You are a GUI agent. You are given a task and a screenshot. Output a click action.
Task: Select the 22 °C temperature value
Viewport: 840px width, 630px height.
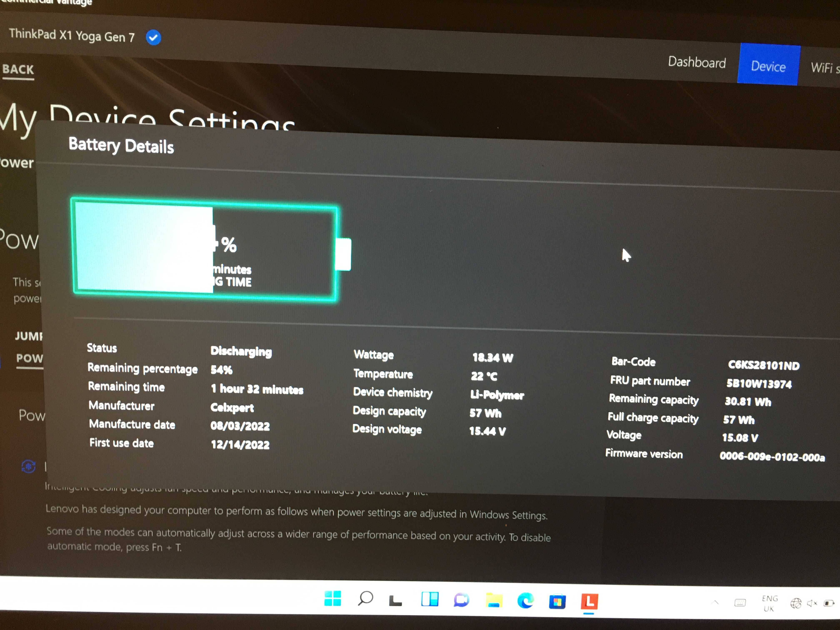pyautogui.click(x=484, y=376)
